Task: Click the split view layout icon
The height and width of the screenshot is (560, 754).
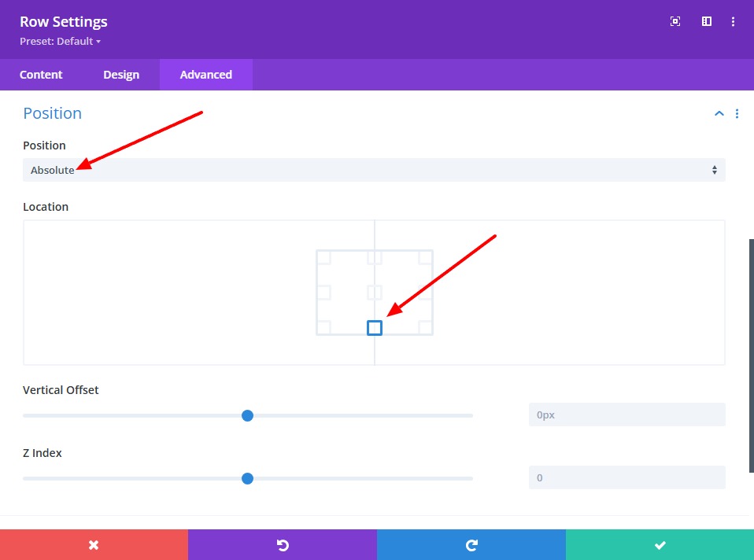Action: (707, 22)
